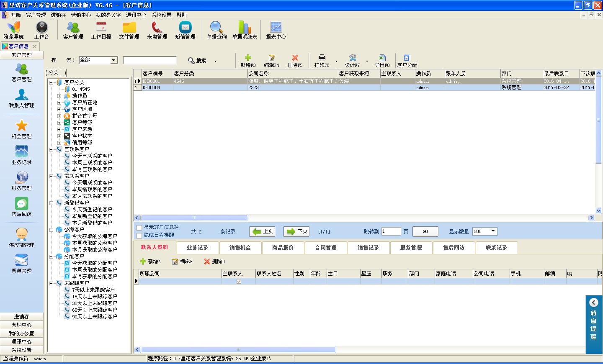Click 导出F8 export icon
This screenshot has height=364, width=603.
pyautogui.click(x=382, y=61)
